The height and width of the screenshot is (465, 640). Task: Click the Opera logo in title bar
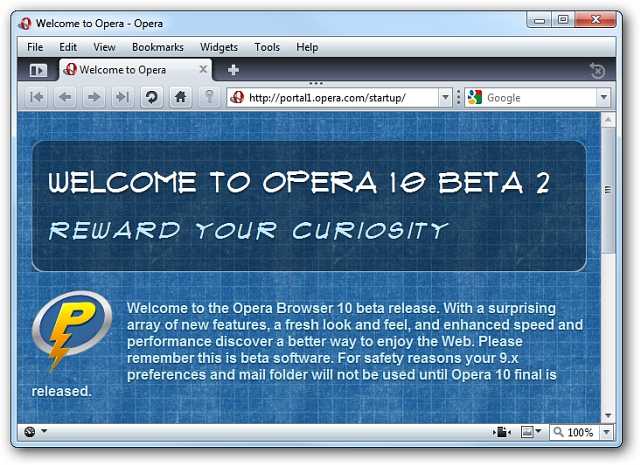tap(25, 24)
